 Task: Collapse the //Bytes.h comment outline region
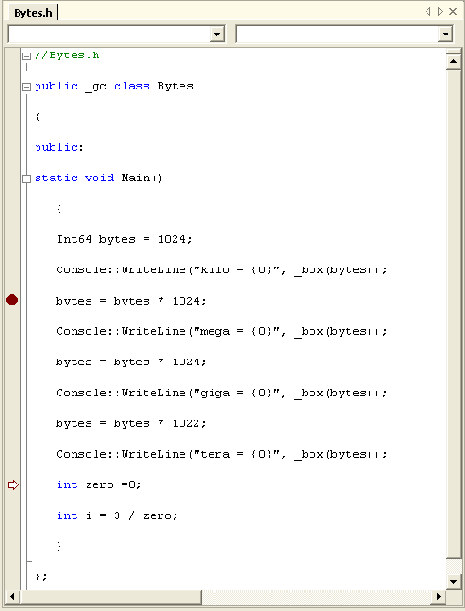click(x=27, y=56)
